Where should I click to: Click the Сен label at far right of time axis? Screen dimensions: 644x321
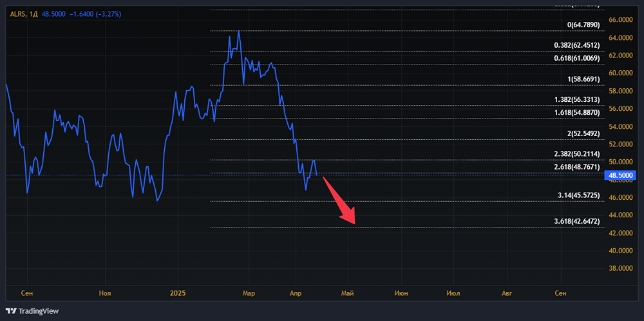[561, 293]
